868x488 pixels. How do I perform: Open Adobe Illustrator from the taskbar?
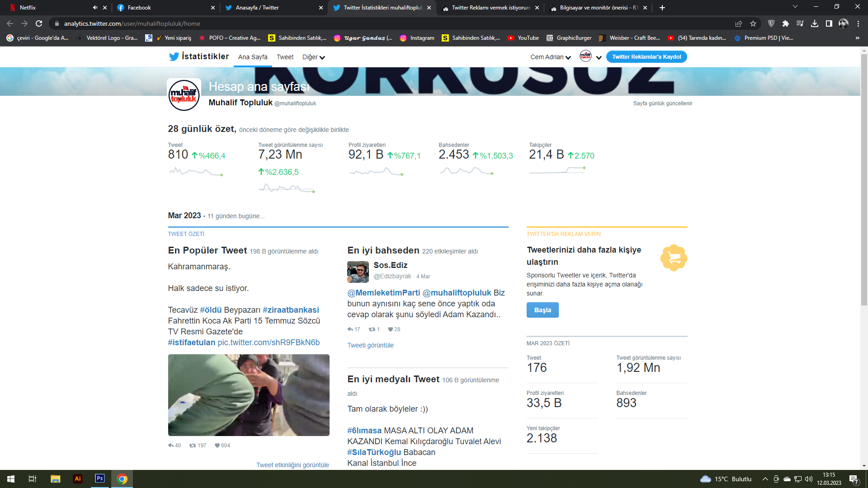[x=78, y=479]
